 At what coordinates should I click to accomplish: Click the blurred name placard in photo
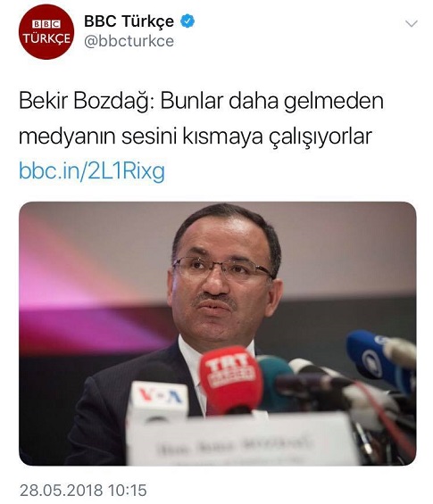(x=241, y=440)
